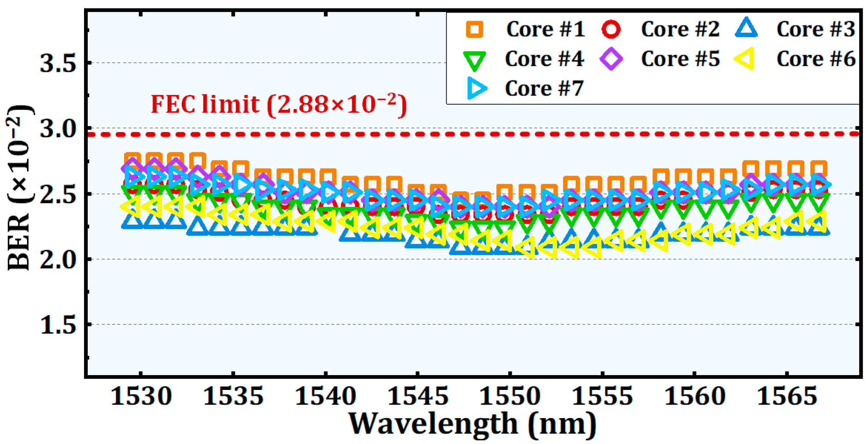868x444 pixels.
Task: Click the 1560 x-axis tick label
Action: coord(695,396)
